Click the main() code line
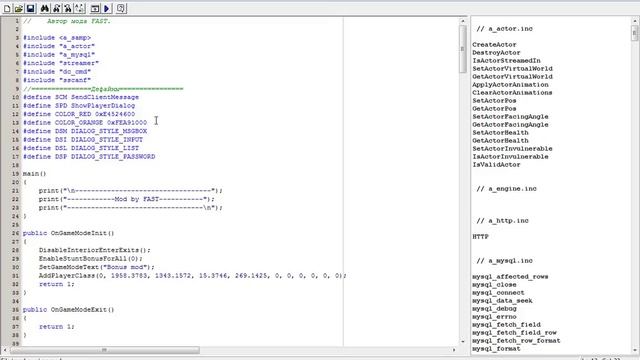Image resolution: width=640 pixels, height=360 pixels. click(x=35, y=173)
